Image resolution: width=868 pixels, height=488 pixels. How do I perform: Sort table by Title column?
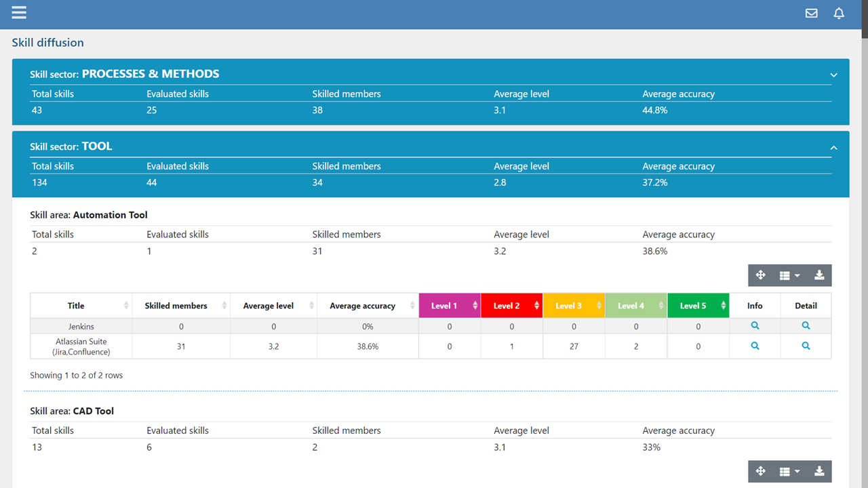point(77,306)
